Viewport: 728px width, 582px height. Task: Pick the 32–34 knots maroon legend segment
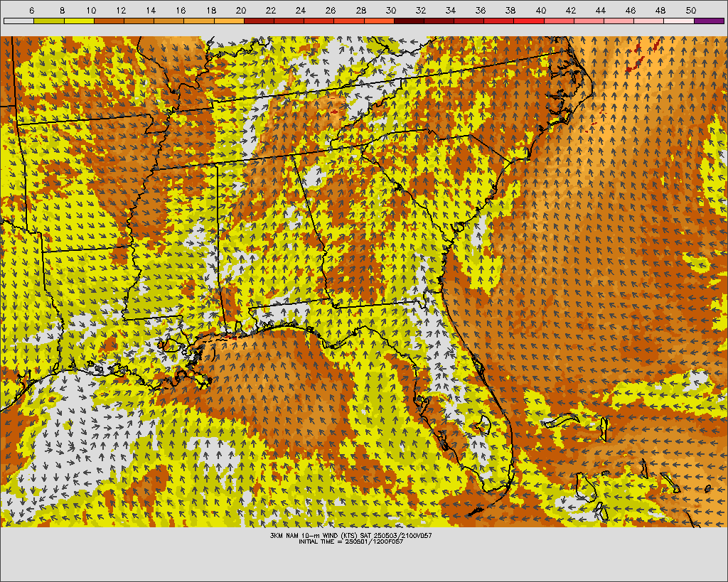click(x=439, y=21)
